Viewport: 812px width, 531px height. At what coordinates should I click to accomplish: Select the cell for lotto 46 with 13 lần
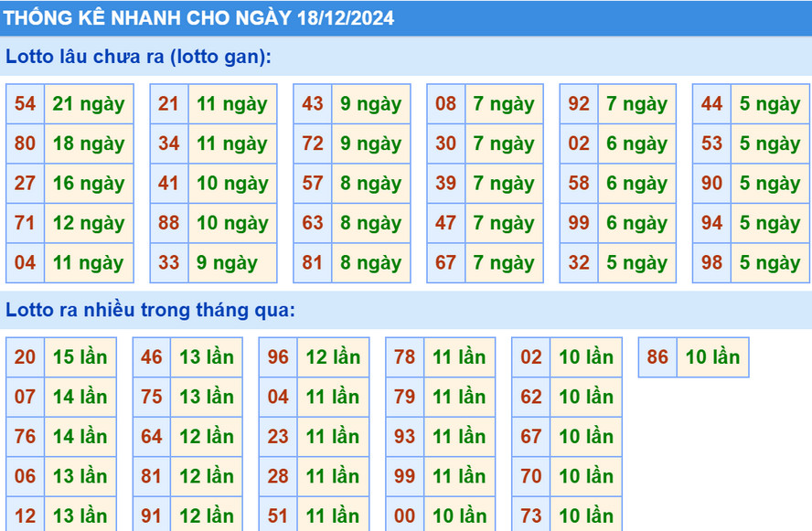[x=187, y=358]
